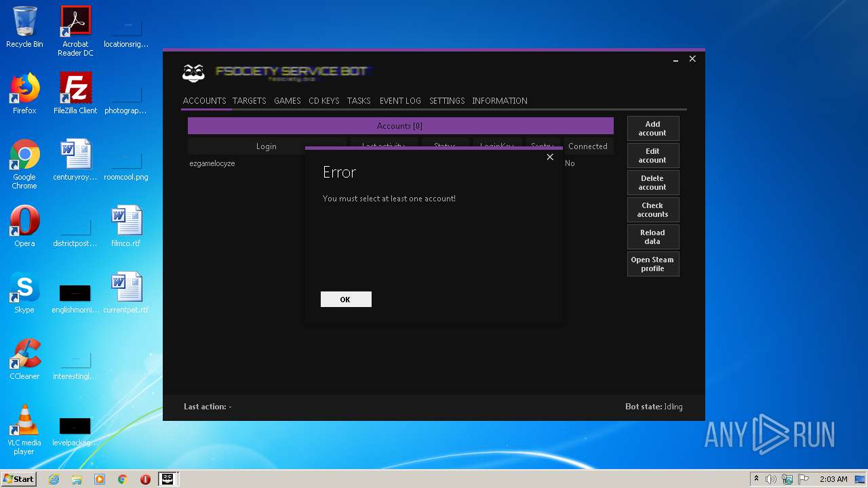Viewport: 868px width, 488px height.
Task: Open the Windows Start menu
Action: (x=18, y=479)
